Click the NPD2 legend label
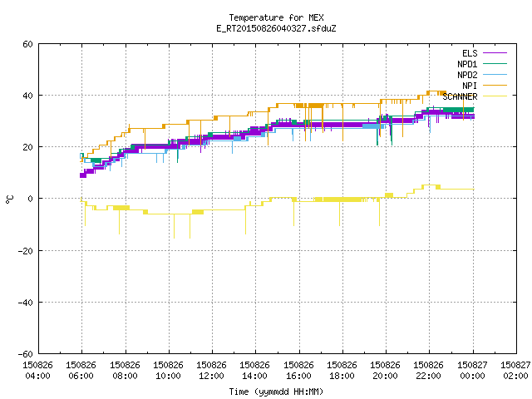The image size is (532, 399). [x=467, y=75]
